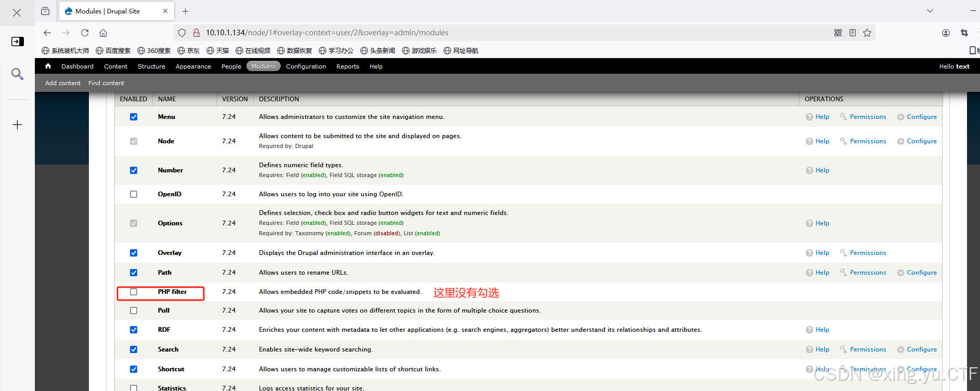The width and height of the screenshot is (980, 391).
Task: Click the Help icon for Menu module
Action: click(x=809, y=117)
